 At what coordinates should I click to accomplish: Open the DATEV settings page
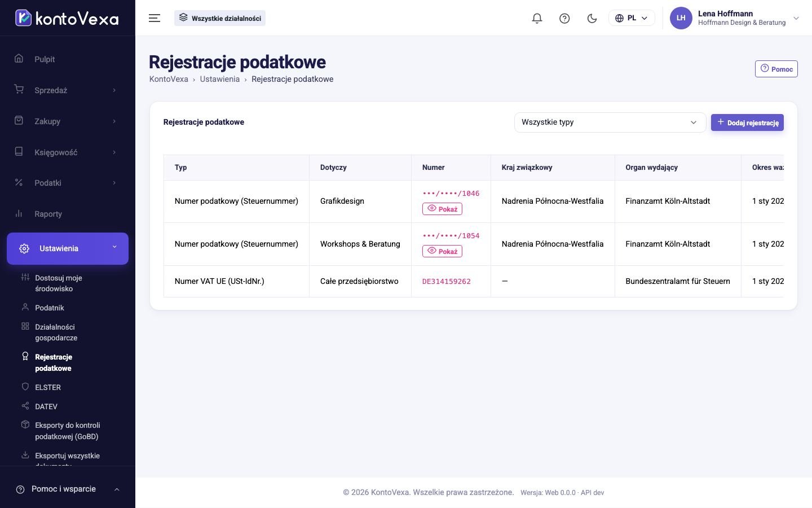point(46,406)
